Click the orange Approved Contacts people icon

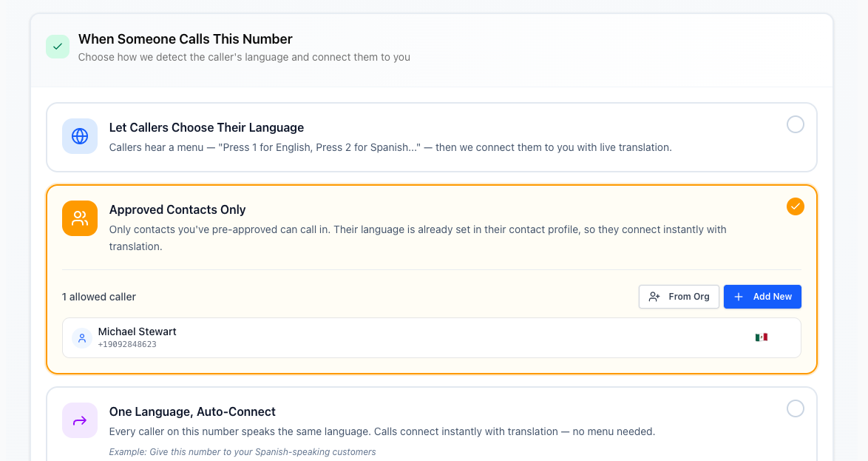(80, 218)
